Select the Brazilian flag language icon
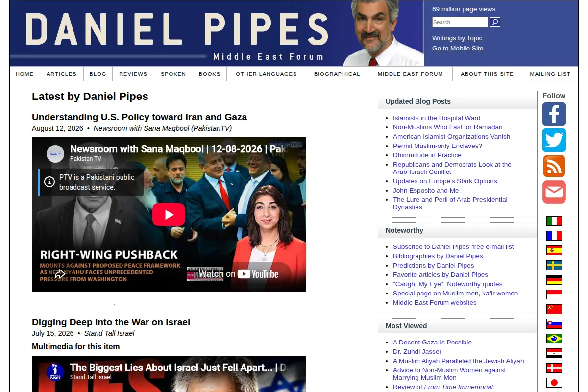 pos(554,339)
